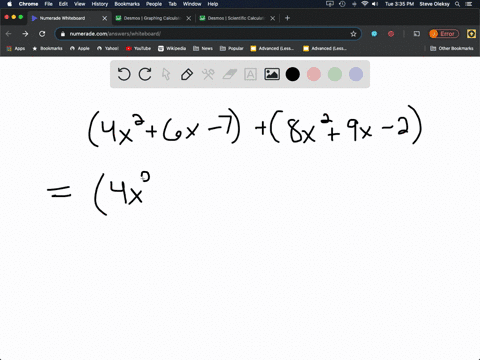Open the Wi-Fi status menu

click(x=365, y=4)
